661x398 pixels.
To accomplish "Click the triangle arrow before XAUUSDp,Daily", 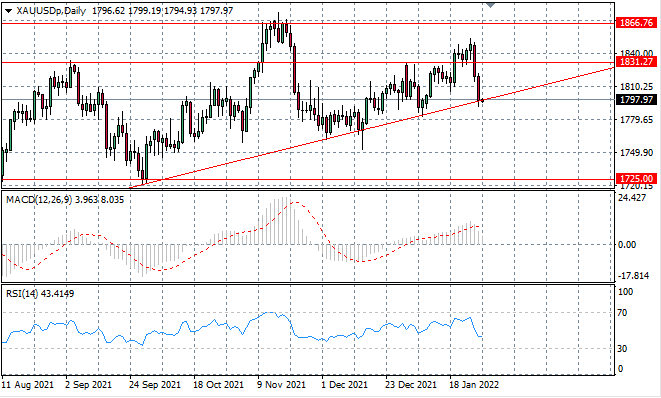I will (x=8, y=11).
